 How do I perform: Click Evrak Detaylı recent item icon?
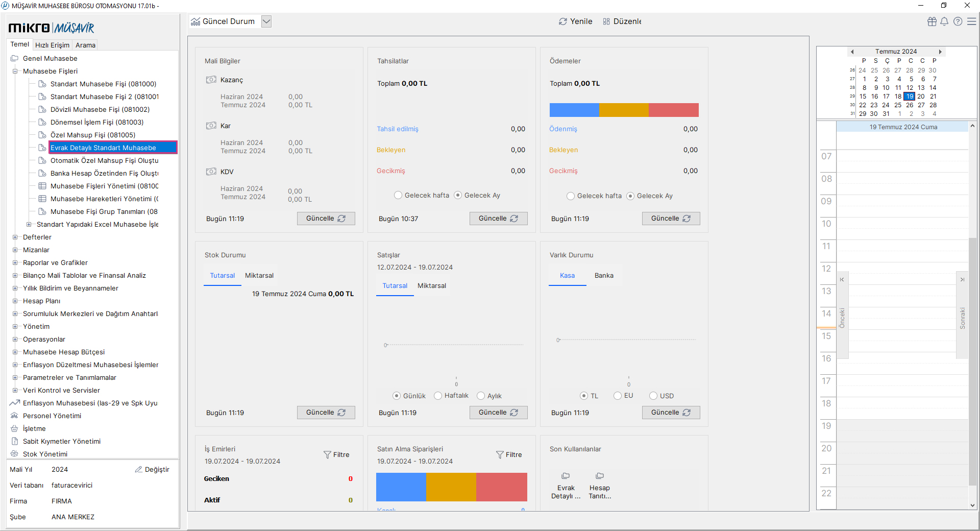566,476
